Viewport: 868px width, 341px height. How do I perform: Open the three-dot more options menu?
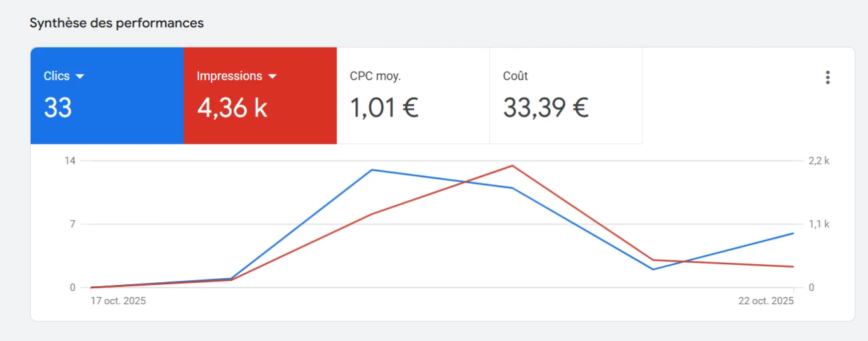pyautogui.click(x=827, y=78)
